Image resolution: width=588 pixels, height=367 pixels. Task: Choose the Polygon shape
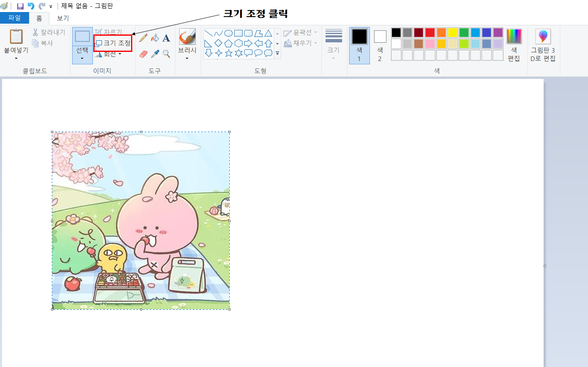(x=258, y=33)
